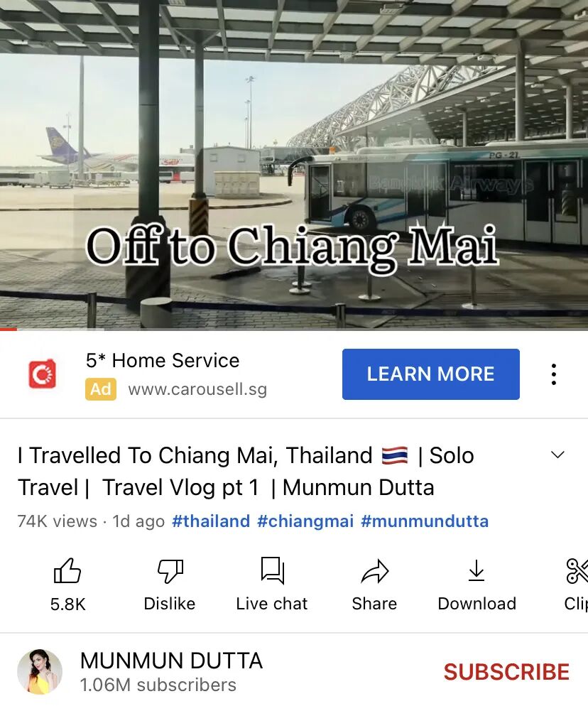
Task: Tap the thumbs-up Like icon
Action: [x=67, y=571]
